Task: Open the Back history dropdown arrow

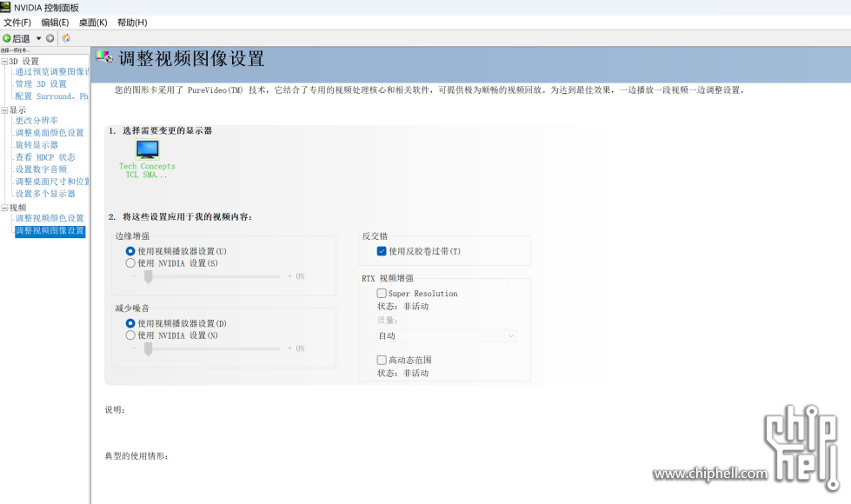Action: (38, 38)
